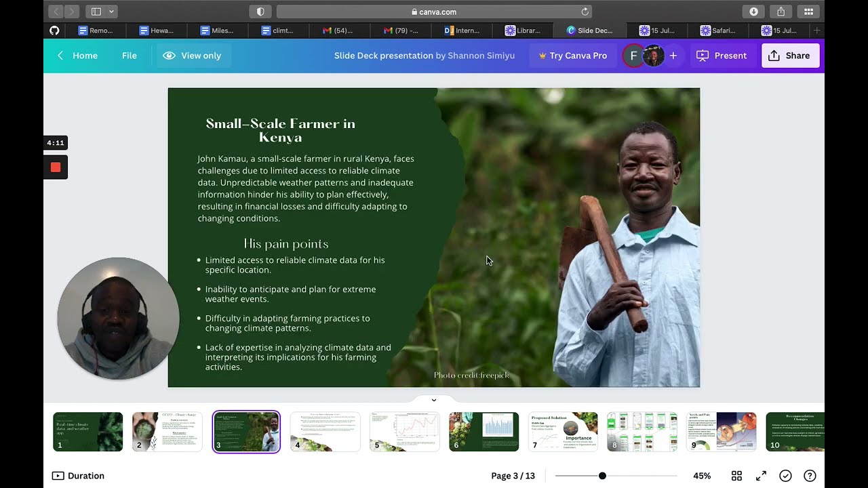Open a new Safari tab with plus
868x488 pixels.
click(816, 30)
